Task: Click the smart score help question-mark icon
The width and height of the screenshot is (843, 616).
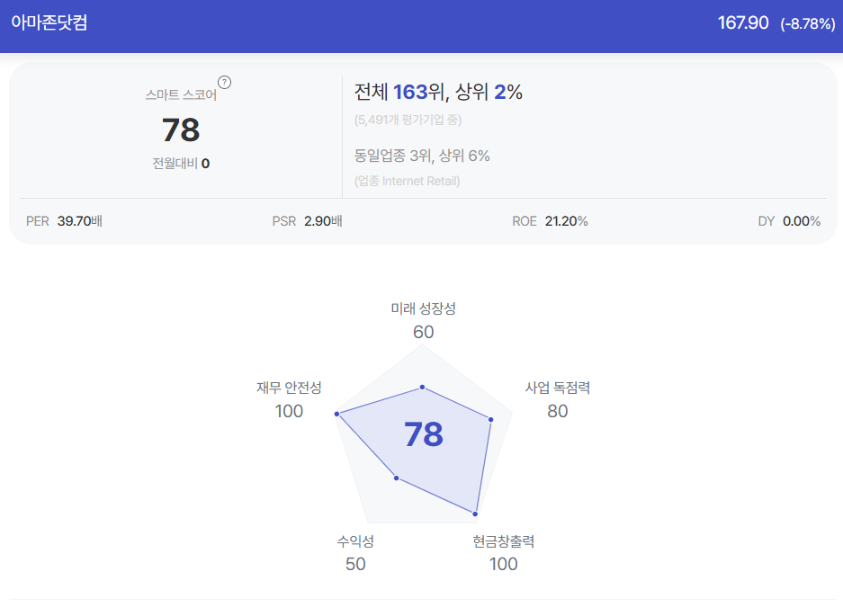Action: tap(224, 82)
